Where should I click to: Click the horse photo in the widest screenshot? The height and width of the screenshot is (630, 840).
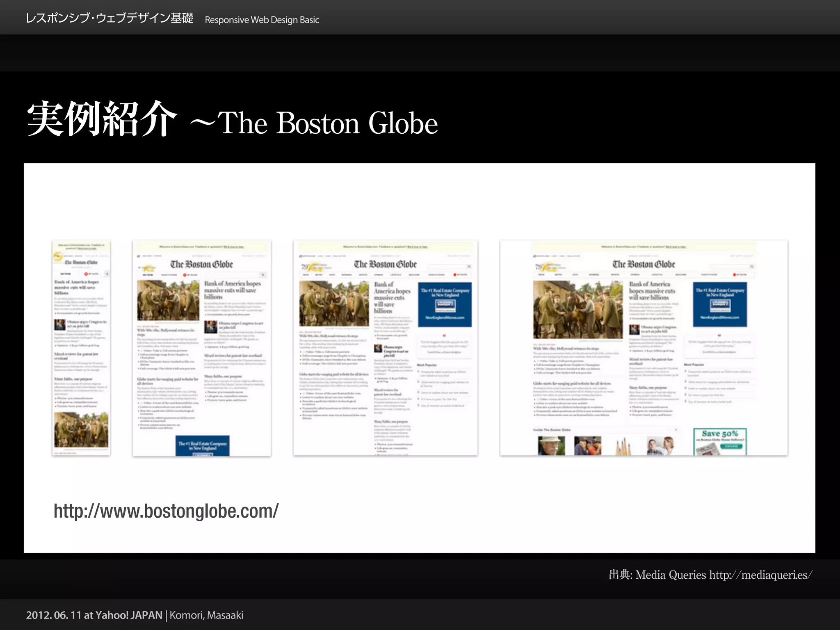click(x=578, y=310)
